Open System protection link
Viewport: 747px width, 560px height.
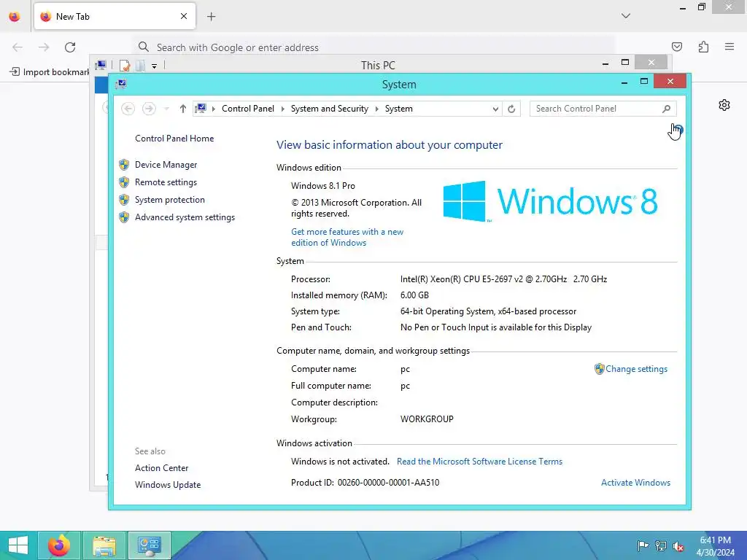(169, 200)
